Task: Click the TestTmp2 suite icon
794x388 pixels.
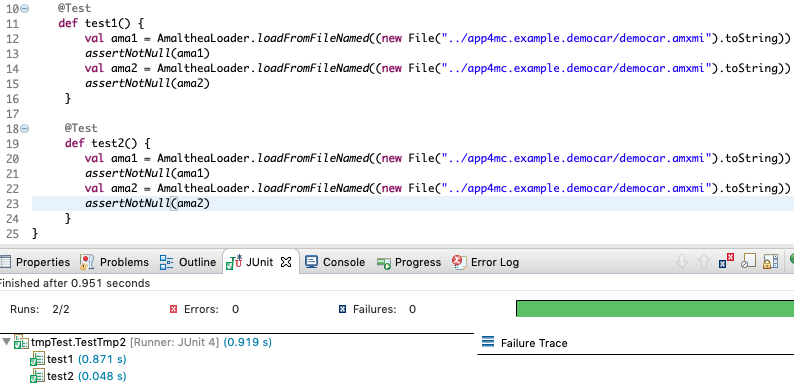Action: click(21, 342)
